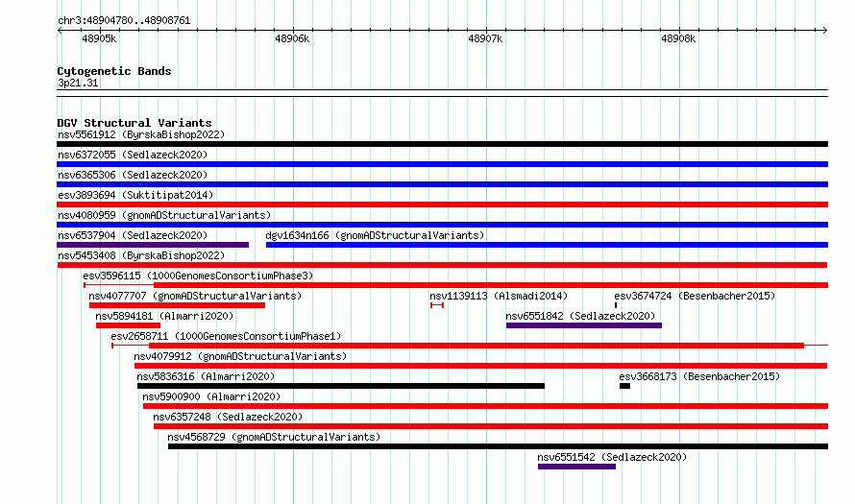Click the nsv6372055 (Sedlazeck2020) label
This screenshot has width=855, height=504.
point(133,155)
